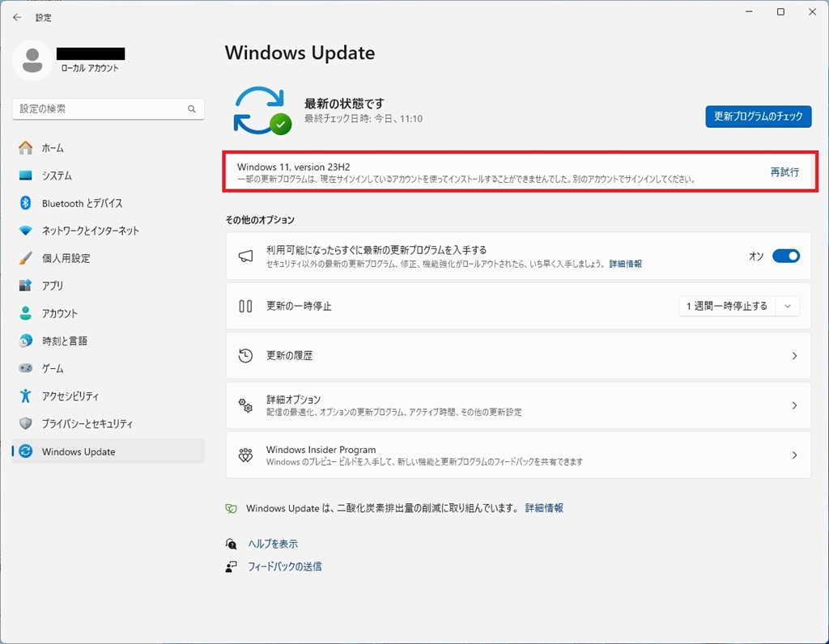Expand the Windows Insider Program row chevron

[x=794, y=455]
